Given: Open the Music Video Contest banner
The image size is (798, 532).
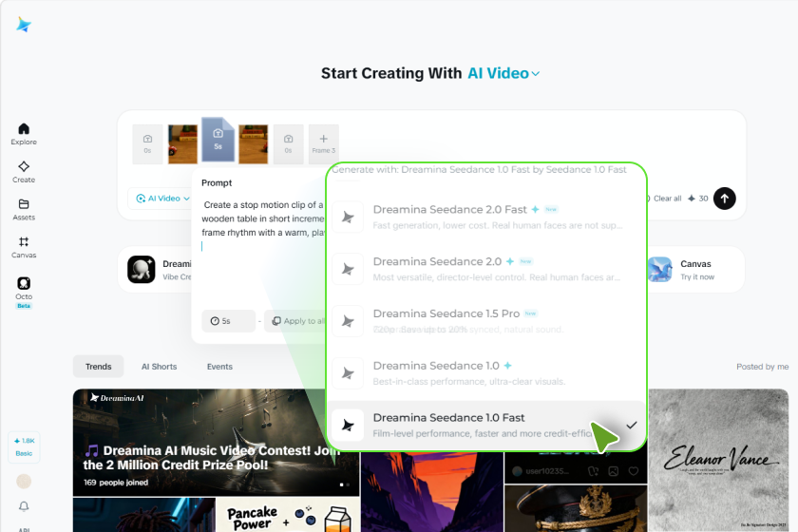Looking at the screenshot, I should [216, 443].
